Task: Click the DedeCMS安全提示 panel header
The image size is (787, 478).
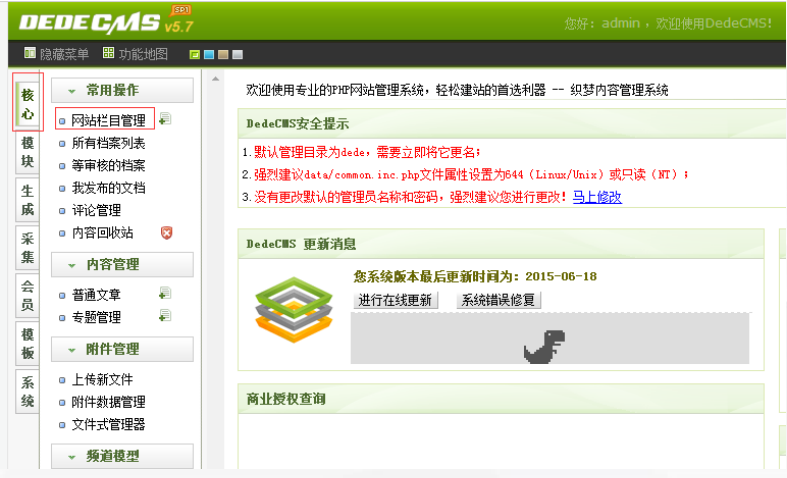Action: coord(512,124)
